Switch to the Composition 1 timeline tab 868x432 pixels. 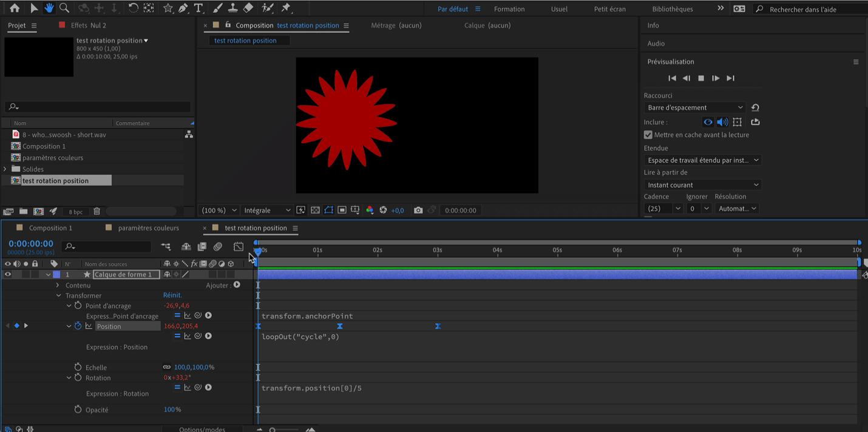50,228
